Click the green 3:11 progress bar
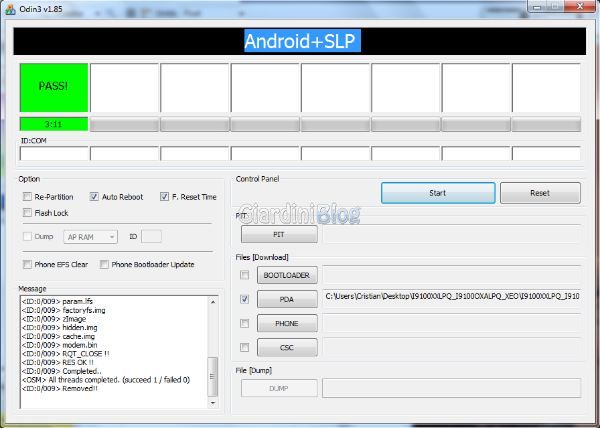 (x=54, y=124)
